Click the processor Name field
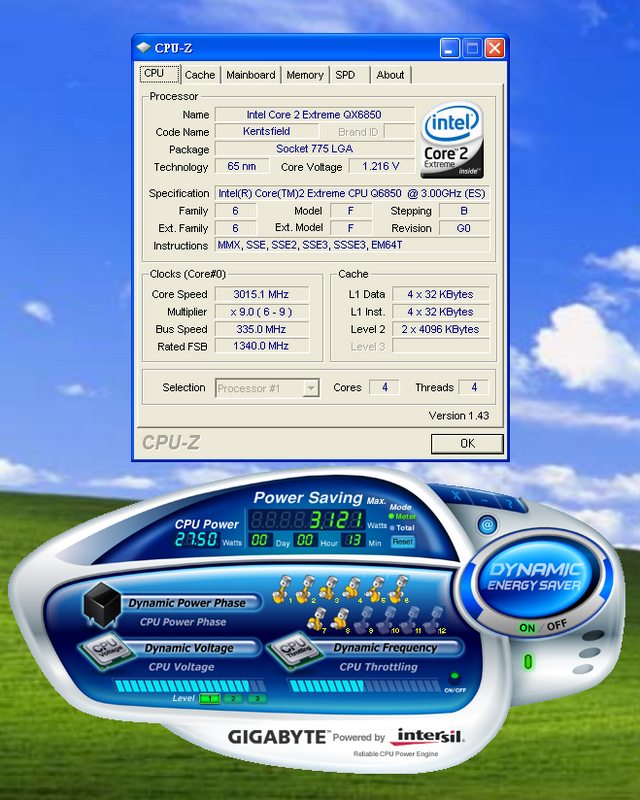 click(x=314, y=115)
